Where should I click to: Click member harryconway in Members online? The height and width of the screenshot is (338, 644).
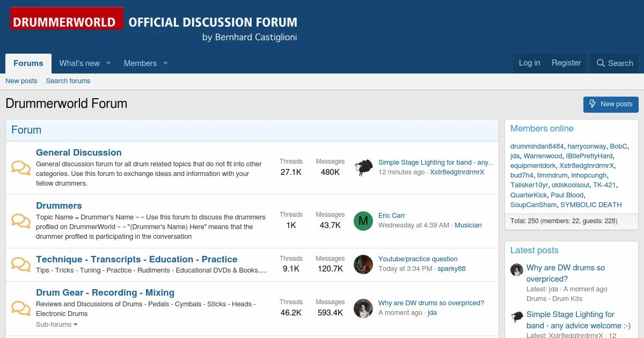(587, 146)
